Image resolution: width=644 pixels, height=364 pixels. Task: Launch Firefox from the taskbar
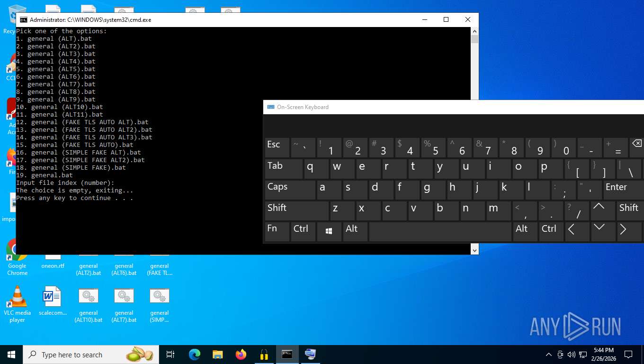241,354
